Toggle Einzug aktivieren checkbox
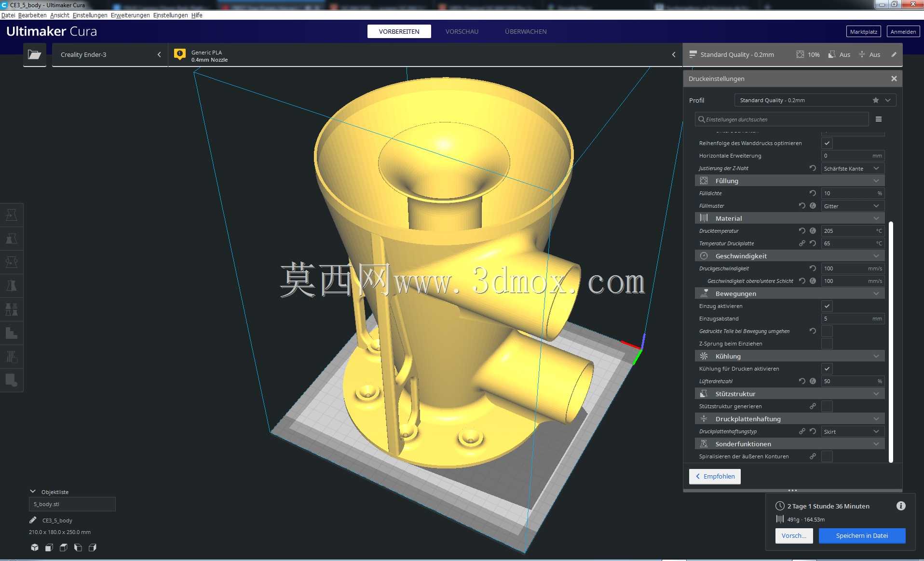This screenshot has width=924, height=561. click(x=827, y=306)
